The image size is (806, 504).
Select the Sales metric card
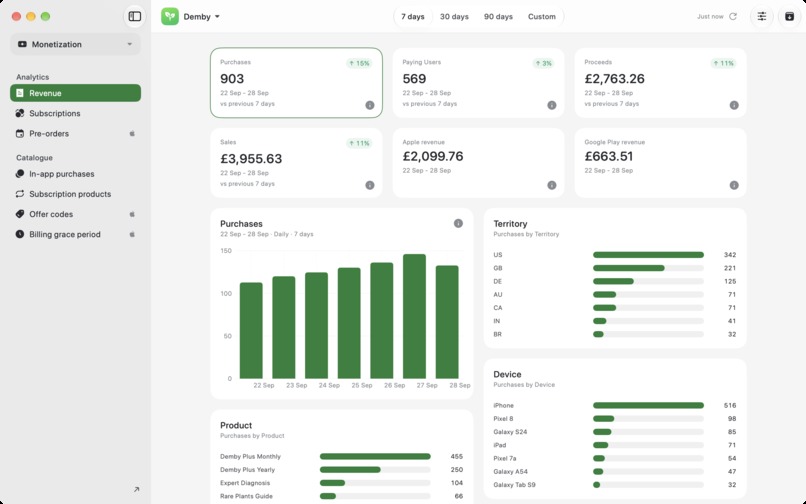click(296, 163)
